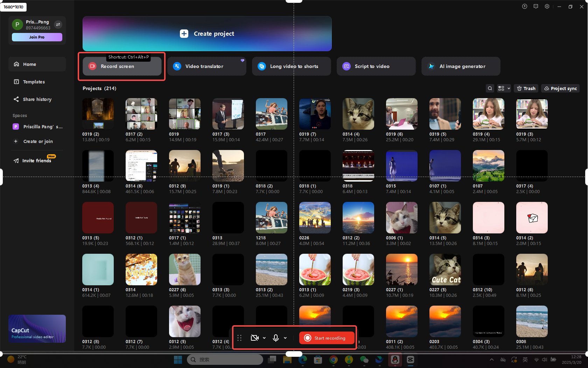Screen dimensions: 588x368
Task: Open the watermelon project thumbnail 0313 (1)
Action: [315, 270]
